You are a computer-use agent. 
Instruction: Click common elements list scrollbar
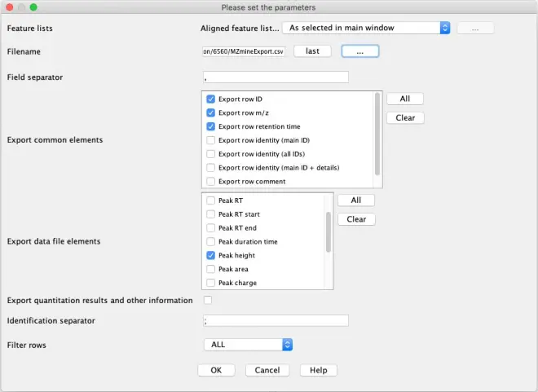[377, 134]
